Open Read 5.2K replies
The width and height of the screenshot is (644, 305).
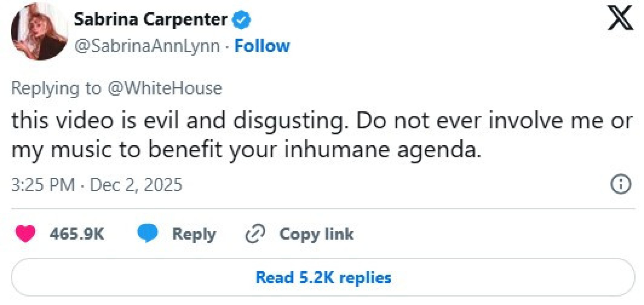click(x=323, y=277)
